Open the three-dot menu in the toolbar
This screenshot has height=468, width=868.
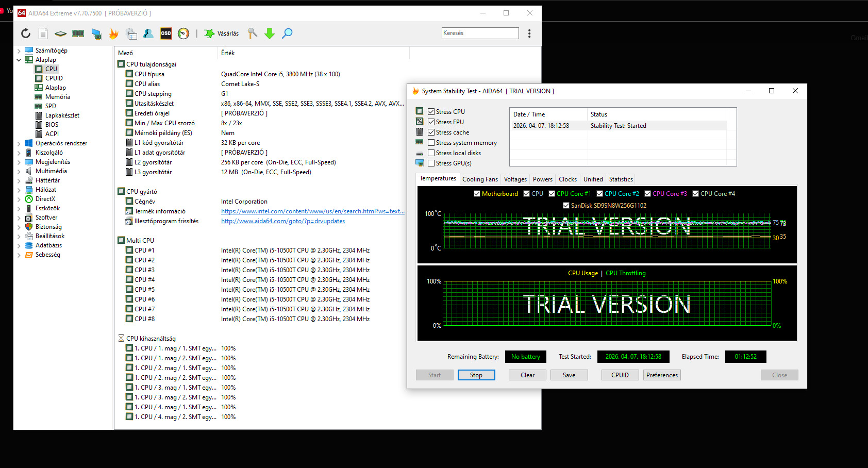coord(529,34)
